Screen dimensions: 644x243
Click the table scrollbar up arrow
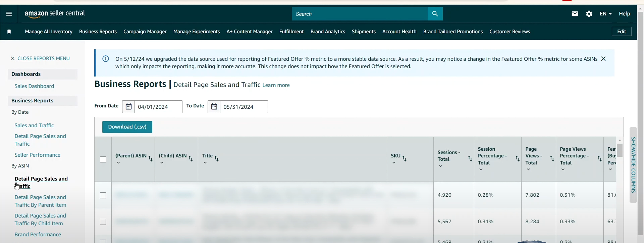(620, 140)
